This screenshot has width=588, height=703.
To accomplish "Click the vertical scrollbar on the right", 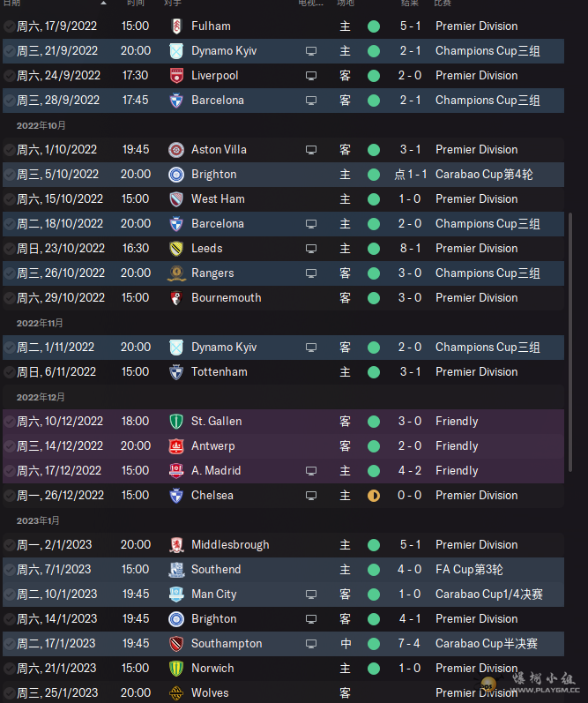I will pyautogui.click(x=570, y=342).
